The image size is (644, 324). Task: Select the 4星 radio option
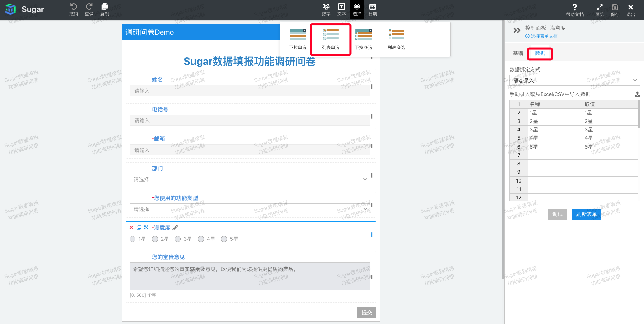tap(201, 239)
